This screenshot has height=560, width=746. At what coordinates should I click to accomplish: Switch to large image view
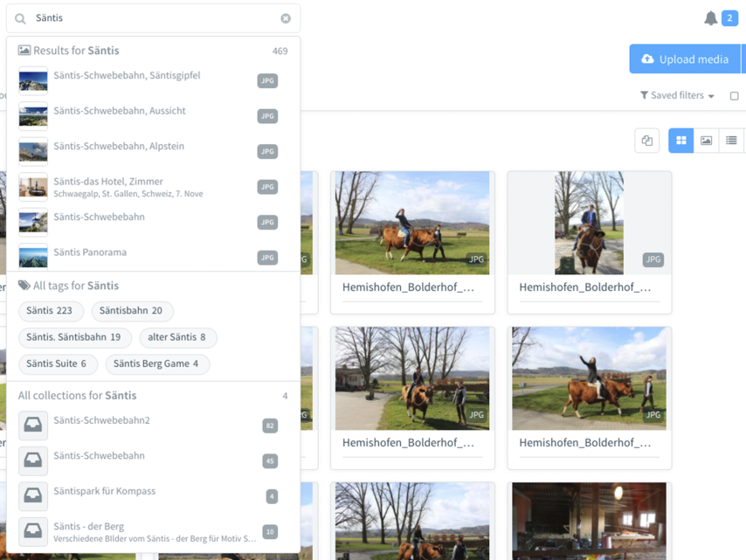(707, 141)
